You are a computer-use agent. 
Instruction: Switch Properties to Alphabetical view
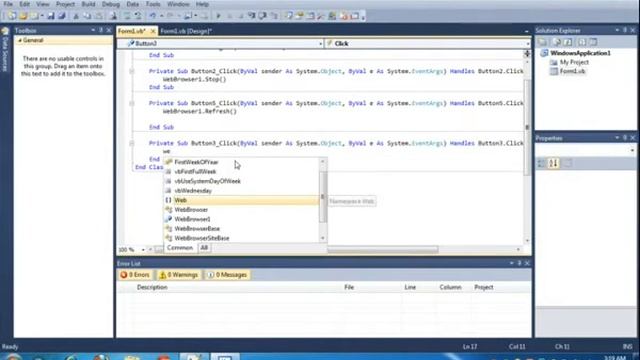[553, 163]
